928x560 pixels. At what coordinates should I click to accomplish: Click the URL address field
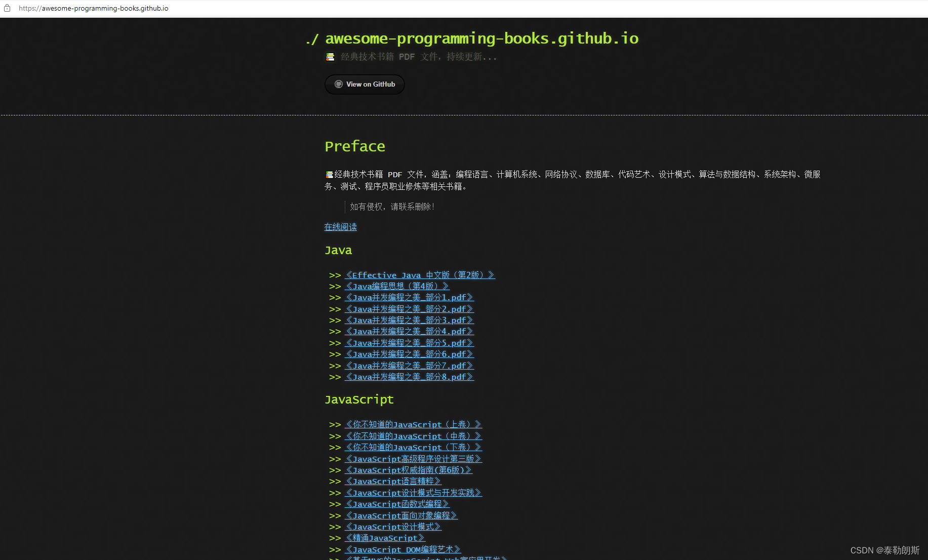click(x=94, y=8)
